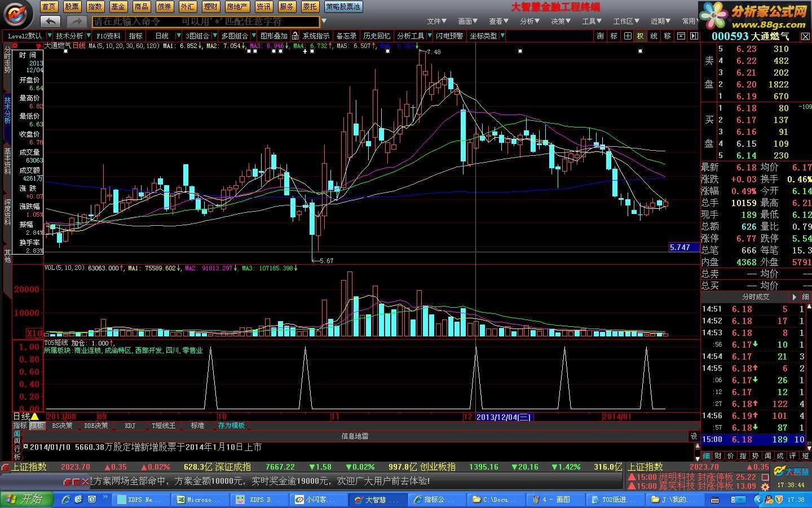The width and height of the screenshot is (812, 508).
Task: Select the KDJ indicator tab
Action: [x=130, y=426]
